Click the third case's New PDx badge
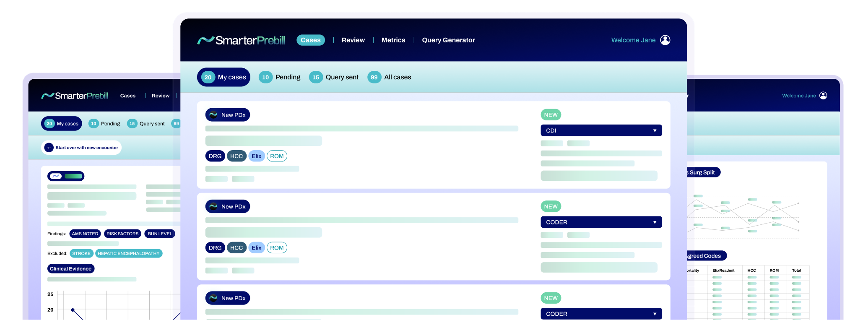The width and height of the screenshot is (868, 320). (x=228, y=298)
